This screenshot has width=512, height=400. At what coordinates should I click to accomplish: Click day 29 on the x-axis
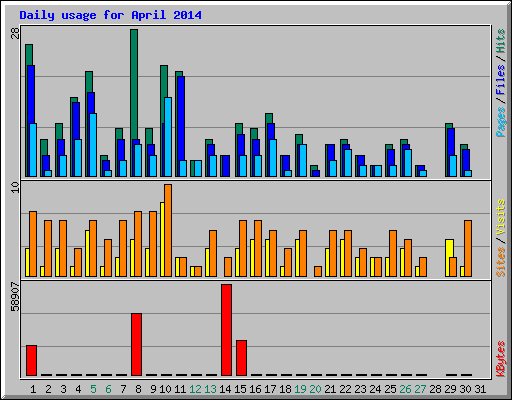coord(450,389)
